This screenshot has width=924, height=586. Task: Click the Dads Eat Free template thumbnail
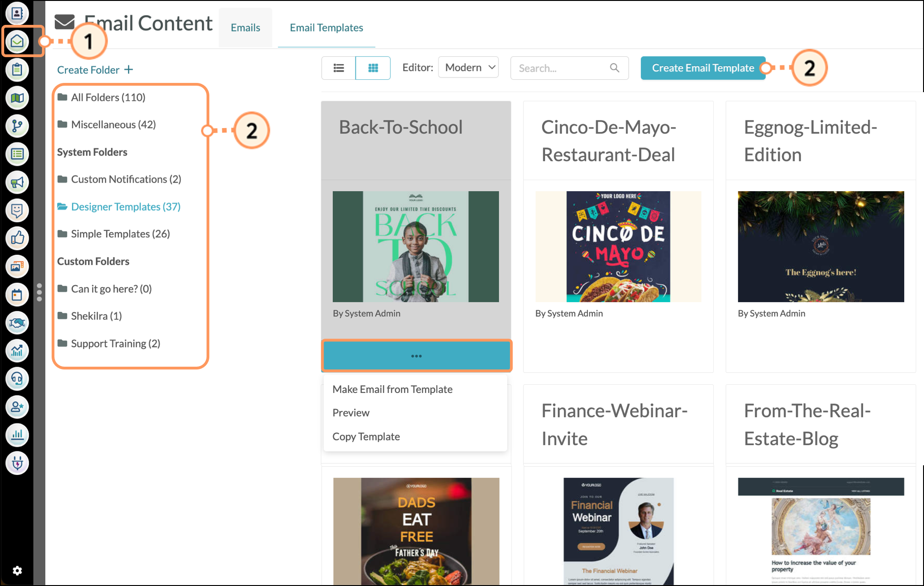pyautogui.click(x=416, y=532)
